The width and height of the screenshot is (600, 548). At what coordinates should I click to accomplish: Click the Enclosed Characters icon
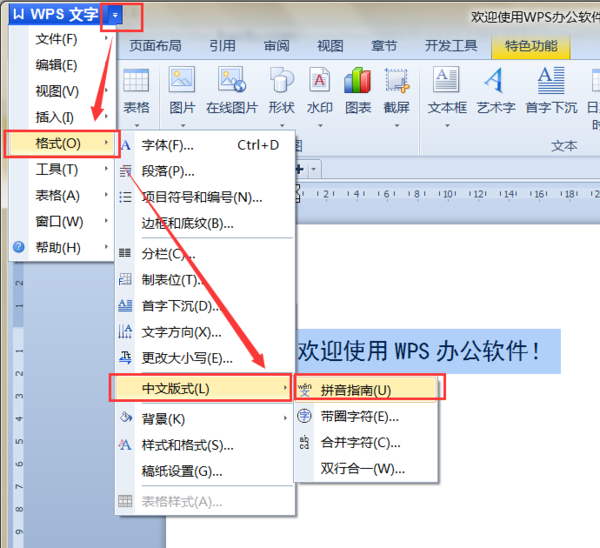point(305,416)
